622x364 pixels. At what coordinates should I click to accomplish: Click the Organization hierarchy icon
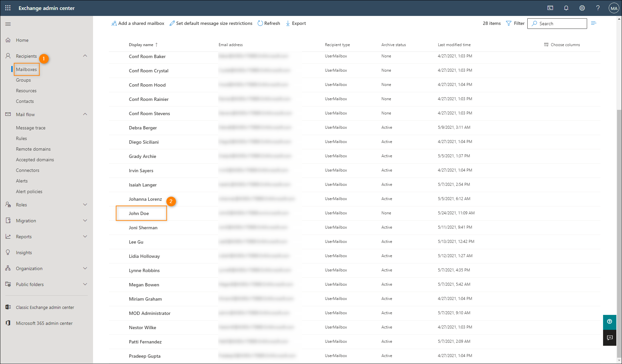click(x=8, y=268)
